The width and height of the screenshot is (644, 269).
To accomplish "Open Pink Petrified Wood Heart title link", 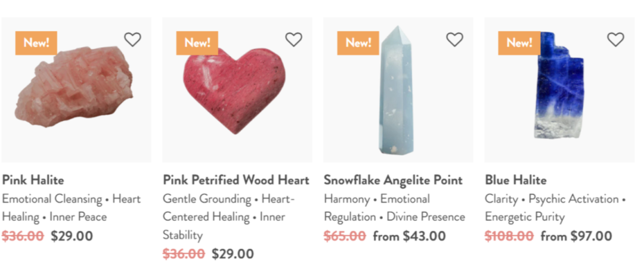I will [236, 180].
